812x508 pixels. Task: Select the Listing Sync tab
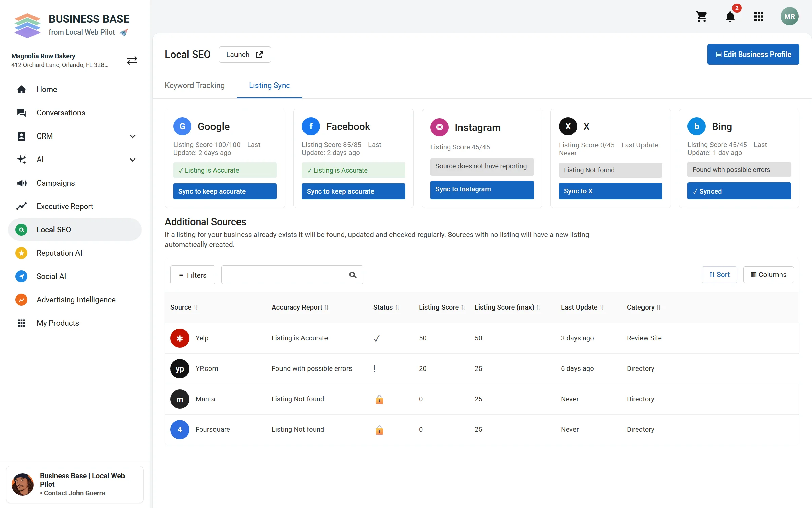(x=269, y=85)
